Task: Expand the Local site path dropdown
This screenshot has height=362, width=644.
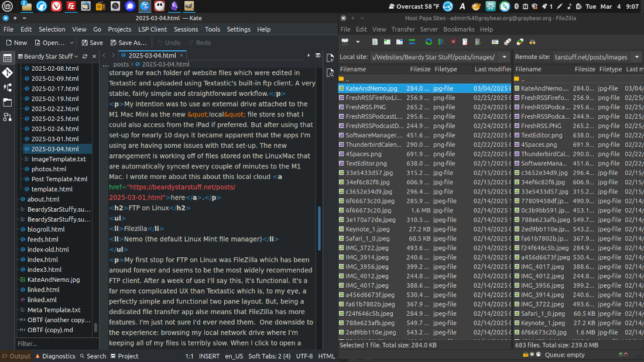Action: pyautogui.click(x=504, y=57)
